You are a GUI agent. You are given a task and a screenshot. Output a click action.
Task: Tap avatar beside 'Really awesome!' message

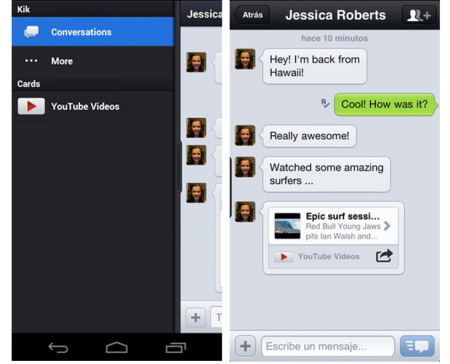click(245, 135)
